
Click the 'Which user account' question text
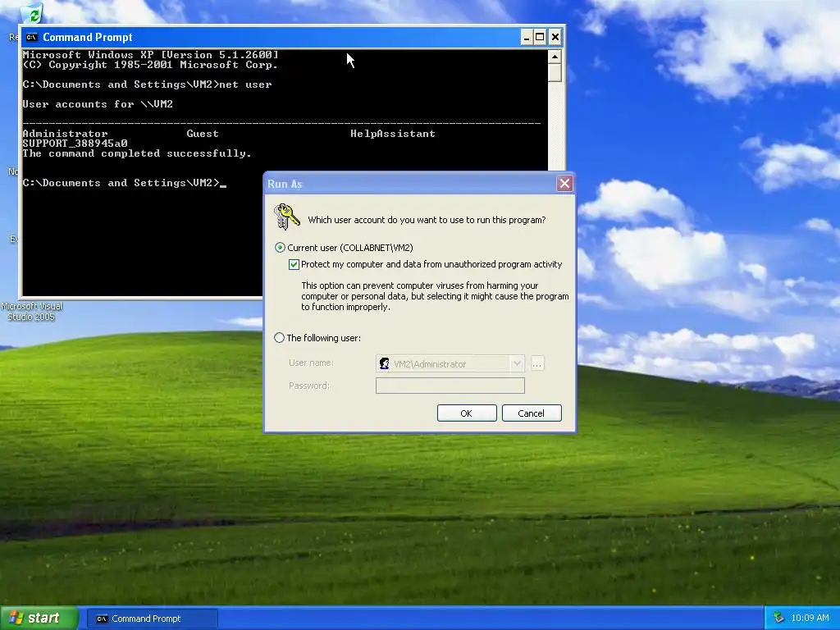[427, 220]
